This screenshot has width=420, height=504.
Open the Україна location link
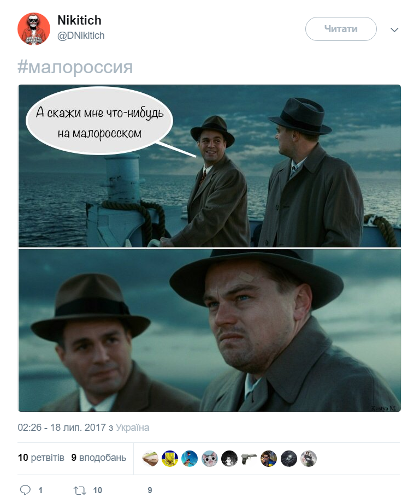133,428
